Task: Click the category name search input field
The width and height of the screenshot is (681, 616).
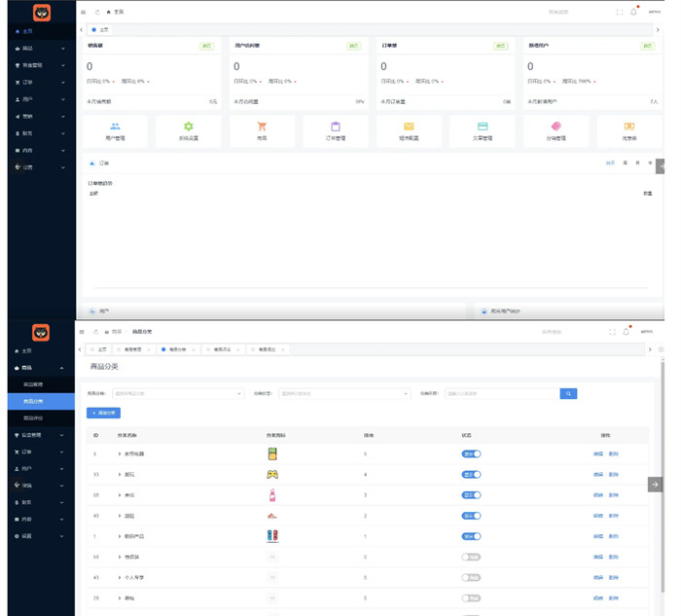Action: click(x=501, y=393)
